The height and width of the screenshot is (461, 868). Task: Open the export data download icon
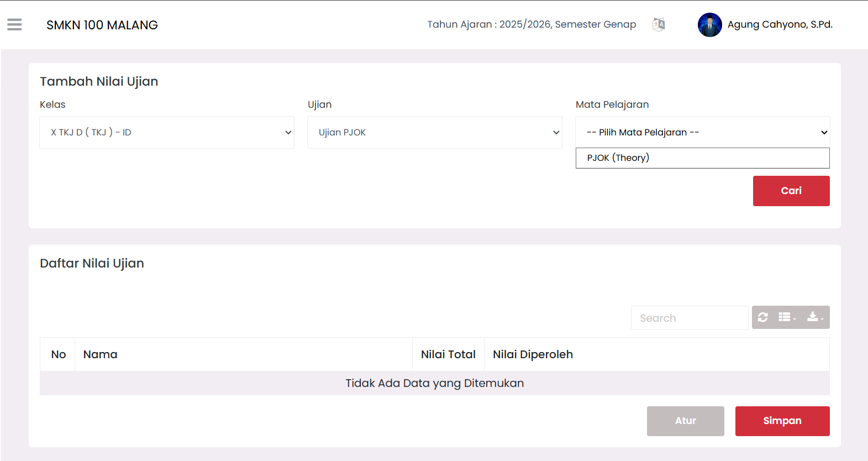[x=814, y=317]
